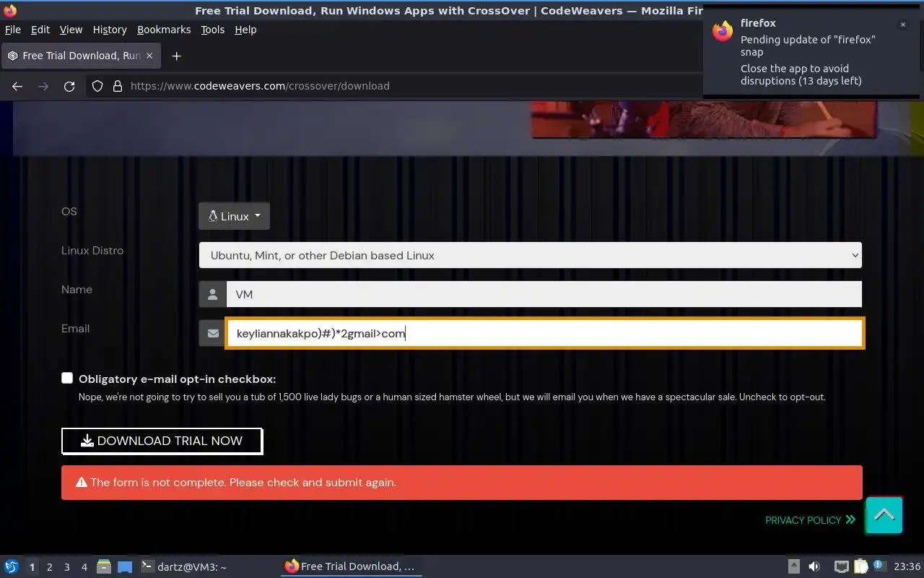
Task: Click the network icon in system tray
Action: click(841, 567)
